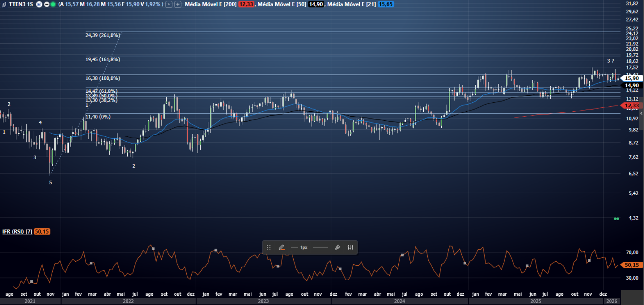
Task: Toggle the green status dot in header
Action: pos(53,4)
